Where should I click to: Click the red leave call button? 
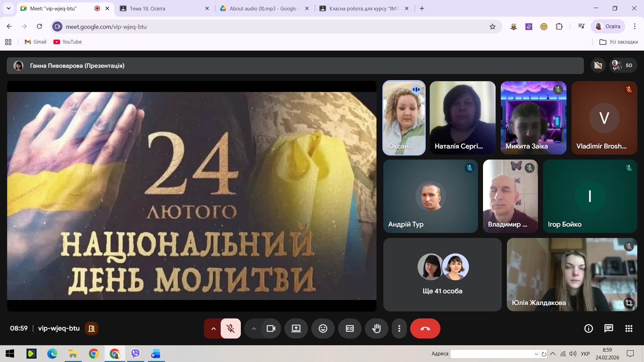[x=425, y=328]
